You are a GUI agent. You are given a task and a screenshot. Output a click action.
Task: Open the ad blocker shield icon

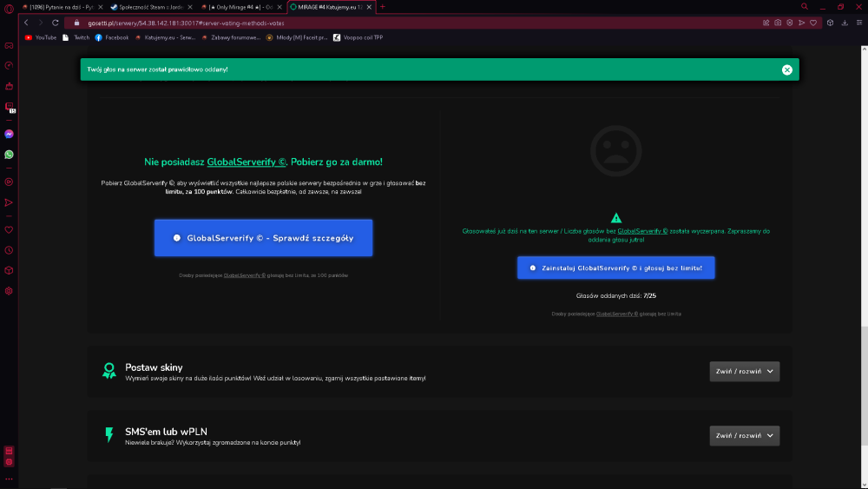790,23
